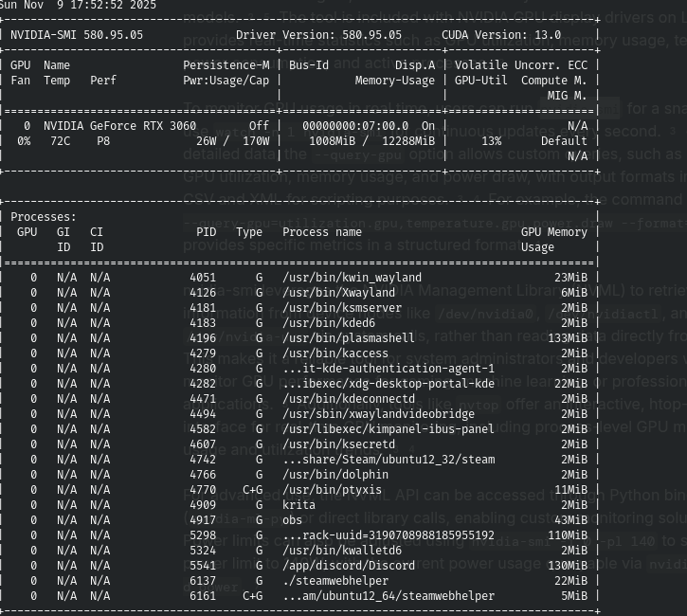The image size is (687, 616).
Task: Click process "/usr/libexec/kimpanel-ibus-panel"
Action: click(x=389, y=429)
